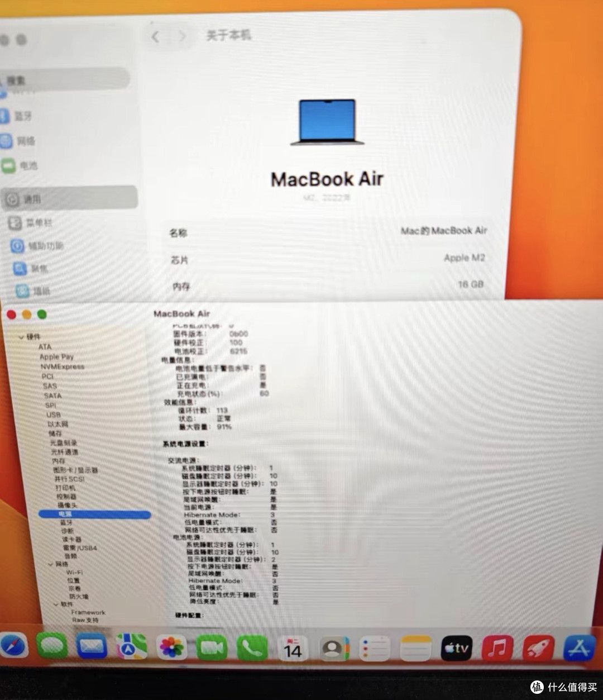The width and height of the screenshot is (603, 700).
Task: Click the 搜索 search field in System Settings
Action: 64,80
